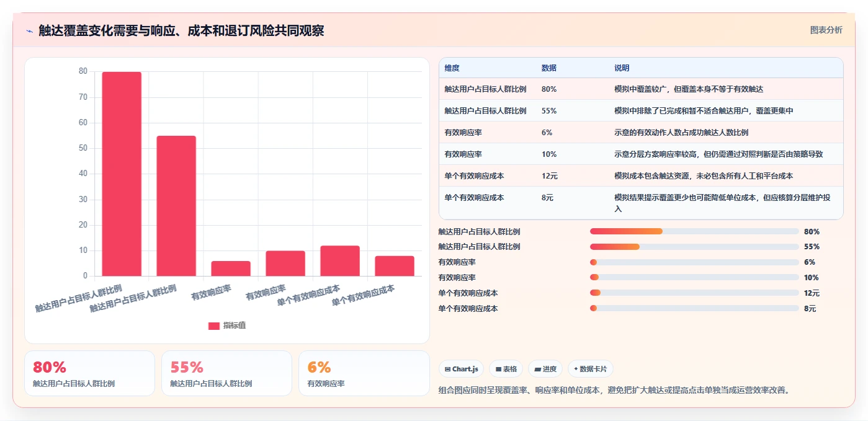Click the 40 tick on the chart y-axis

pyautogui.click(x=83, y=174)
